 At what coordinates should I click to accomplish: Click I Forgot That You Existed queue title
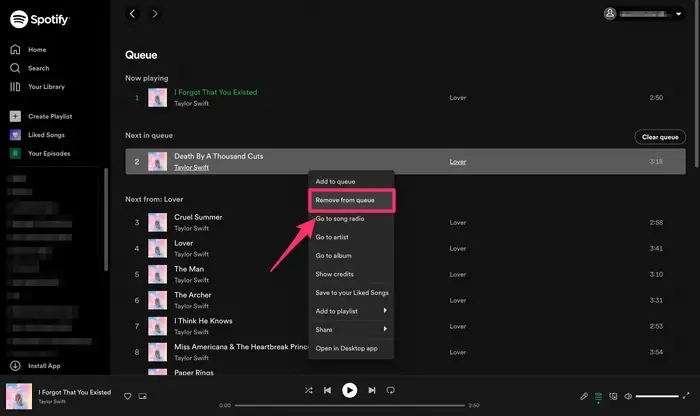[x=216, y=92]
